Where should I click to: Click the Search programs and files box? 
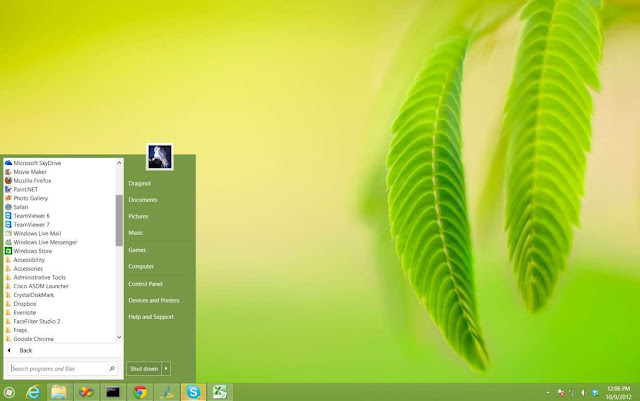(63, 368)
